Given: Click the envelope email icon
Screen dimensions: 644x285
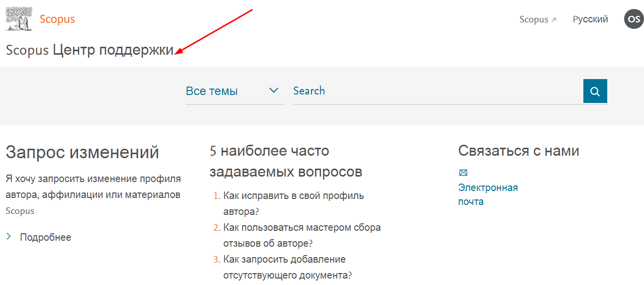Looking at the screenshot, I should click(x=463, y=173).
